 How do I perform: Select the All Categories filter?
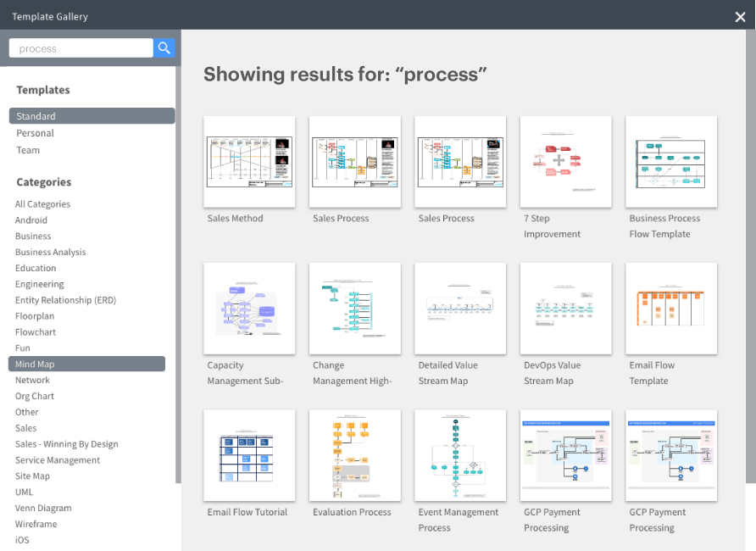[x=42, y=203]
